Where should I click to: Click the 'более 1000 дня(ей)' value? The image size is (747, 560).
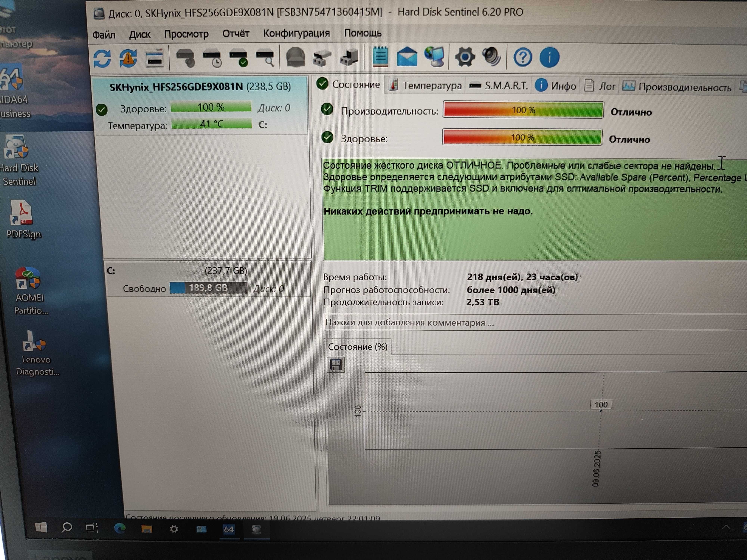(511, 290)
